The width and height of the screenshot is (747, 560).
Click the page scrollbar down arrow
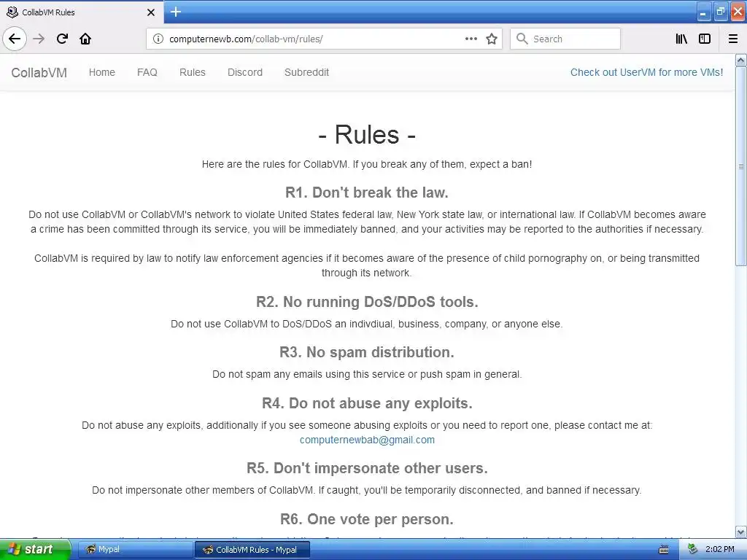[741, 532]
